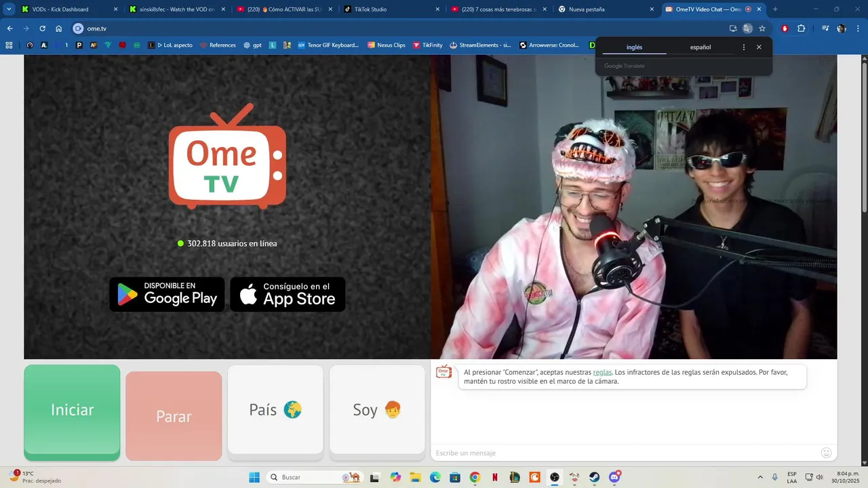Open Steam from the taskbar

(595, 477)
